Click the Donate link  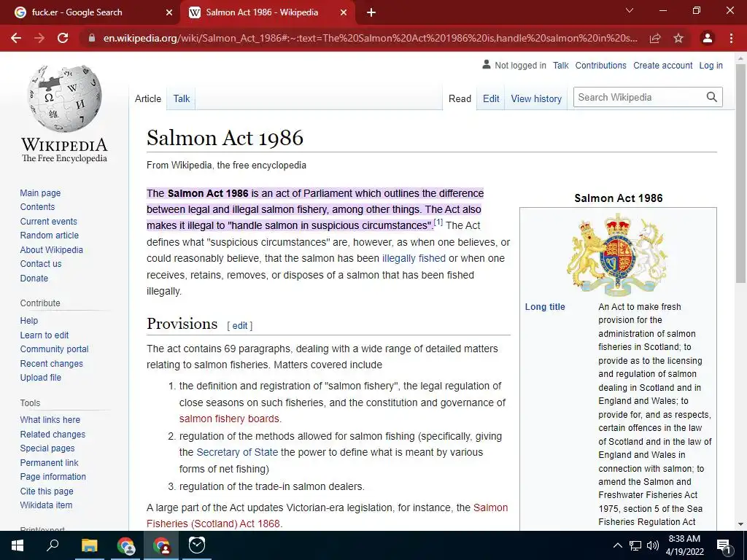coord(34,278)
